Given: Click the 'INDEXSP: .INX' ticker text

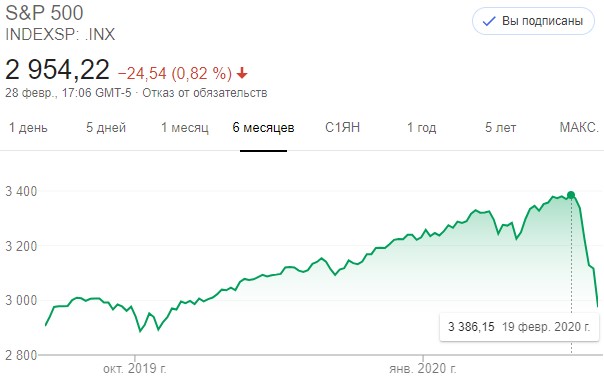Looking at the screenshot, I should [60, 34].
